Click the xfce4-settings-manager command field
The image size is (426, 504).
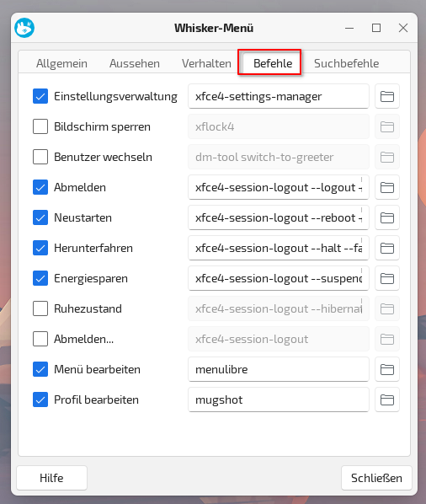coord(279,96)
